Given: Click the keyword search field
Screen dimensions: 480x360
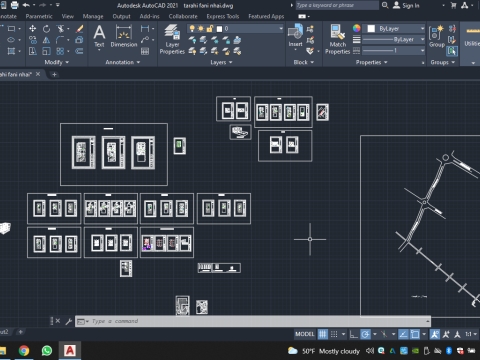Looking at the screenshot, I should [x=337, y=5].
